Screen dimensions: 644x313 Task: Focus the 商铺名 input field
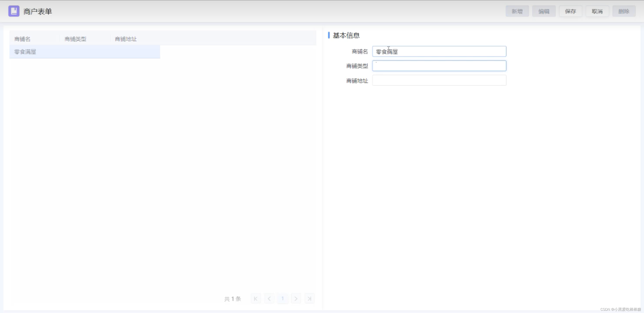point(439,52)
